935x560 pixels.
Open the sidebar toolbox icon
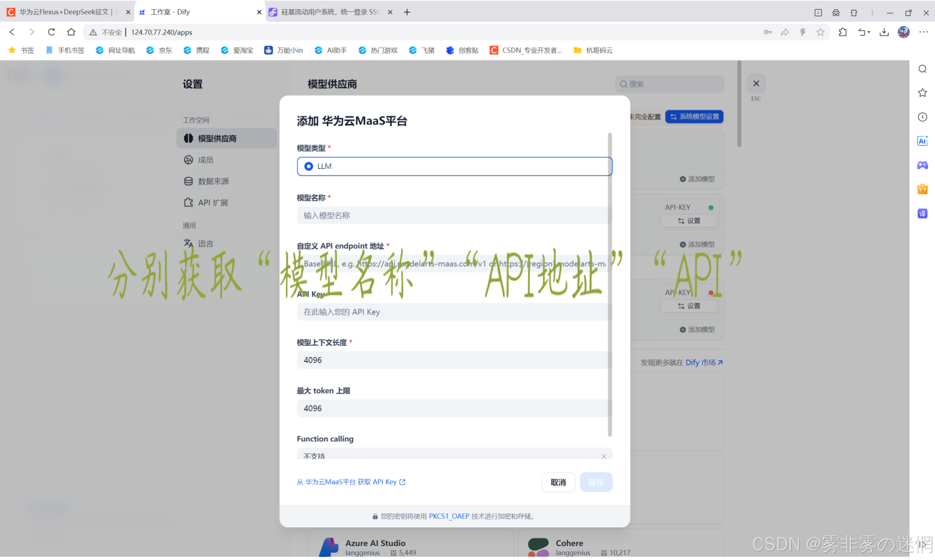click(922, 190)
